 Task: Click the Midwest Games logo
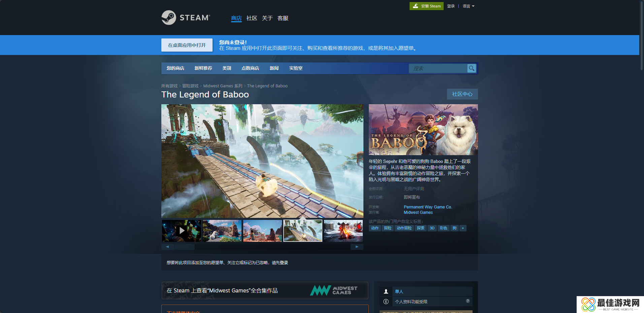point(333,290)
